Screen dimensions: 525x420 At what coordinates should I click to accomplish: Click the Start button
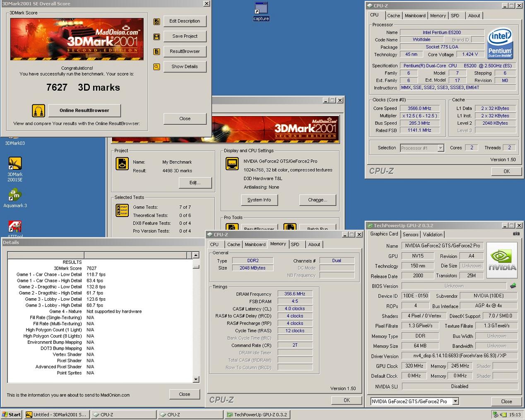click(12, 415)
